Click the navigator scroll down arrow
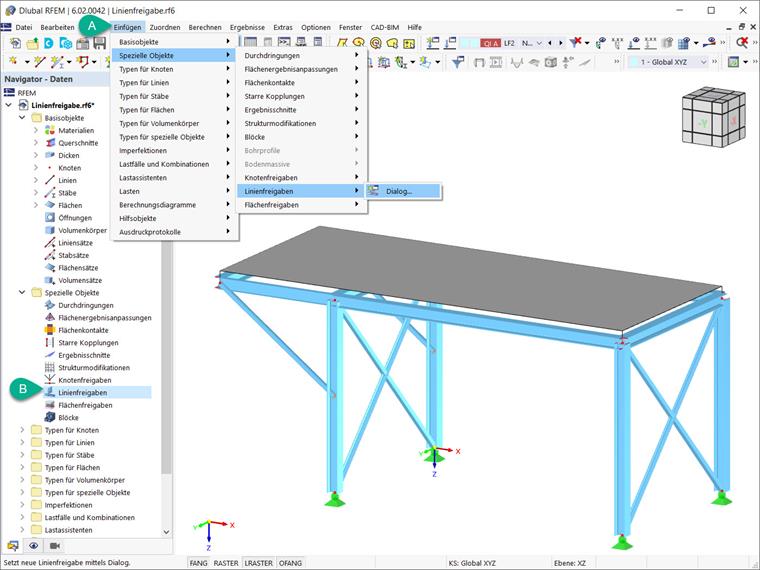 (x=166, y=532)
